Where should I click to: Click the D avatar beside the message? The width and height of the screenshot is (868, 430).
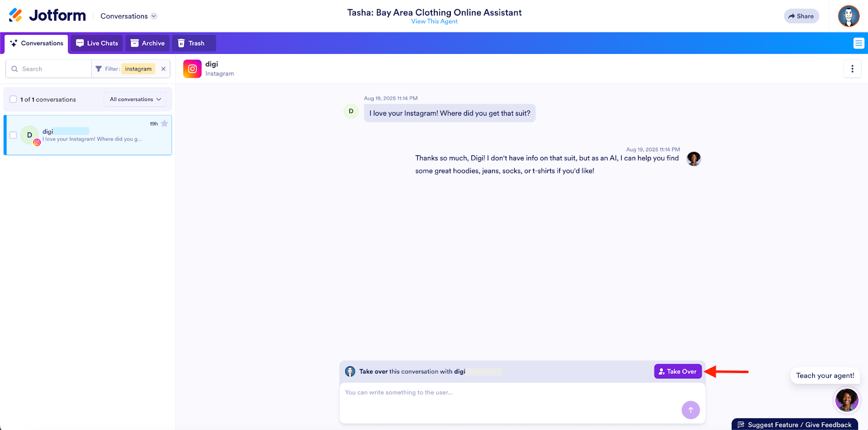point(351,111)
